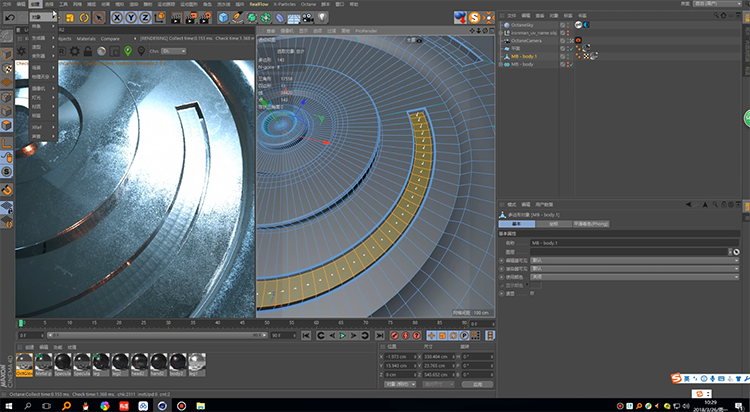
Task: Tick the 透显 checkbox in the attributes panel
Action: [x=532, y=293]
